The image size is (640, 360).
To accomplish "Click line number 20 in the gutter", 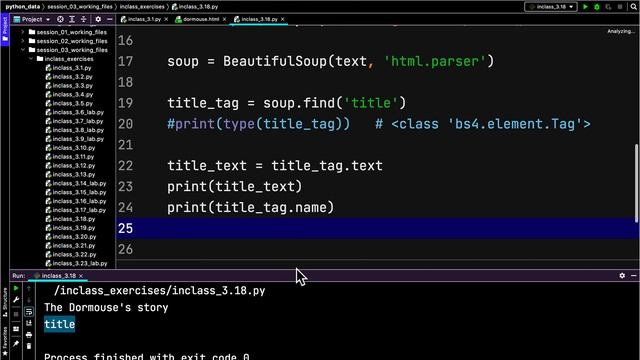I will click(125, 124).
